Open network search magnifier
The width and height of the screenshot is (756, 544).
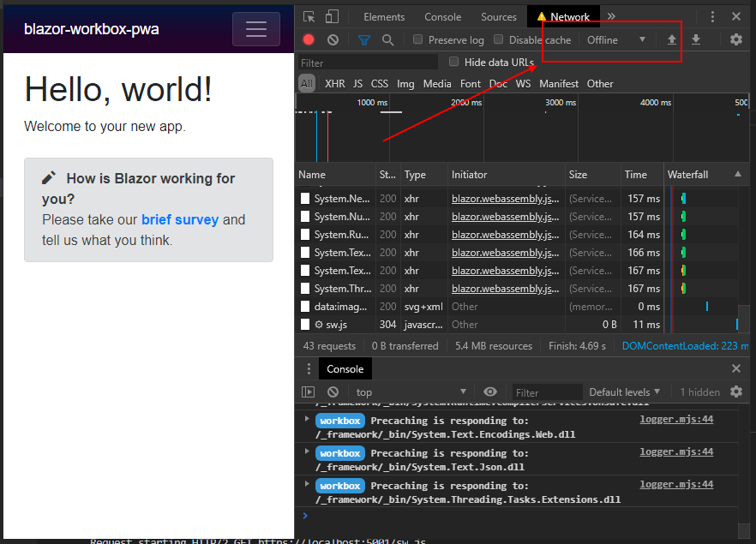click(387, 40)
